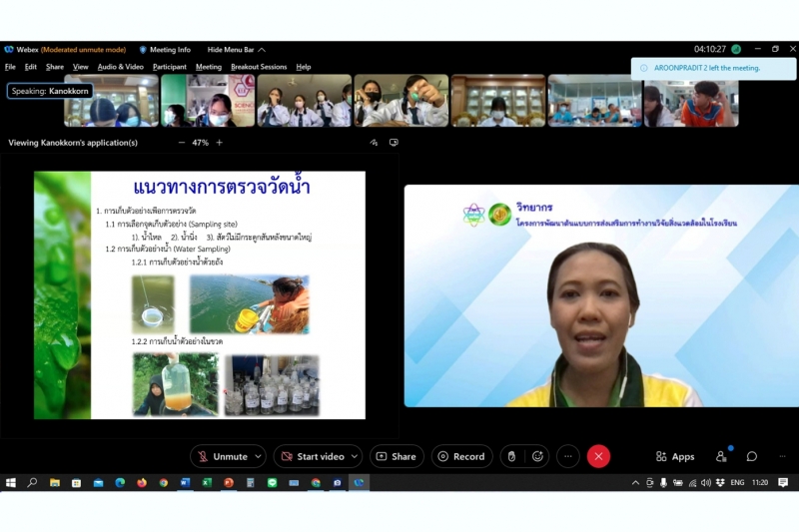
Task: Open the Audio & Video menu
Action: pos(120,67)
